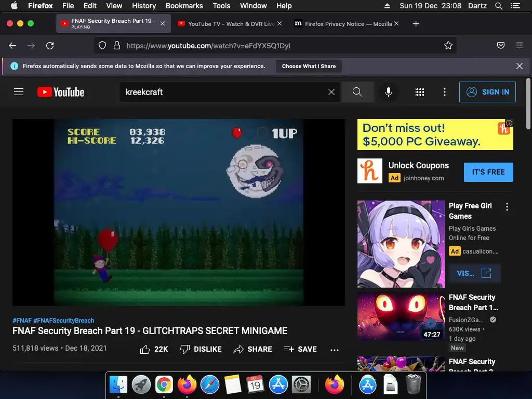Viewport: 532px width, 399px height.
Task: Open Notification Center list icon
Action: coord(515,6)
